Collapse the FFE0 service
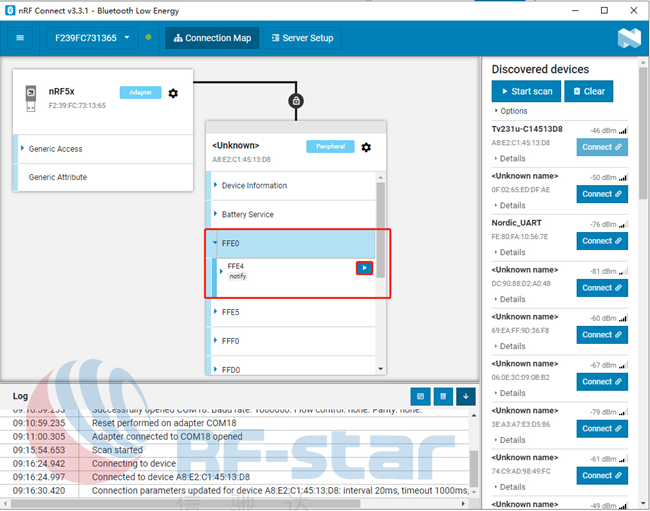 [x=230, y=243]
